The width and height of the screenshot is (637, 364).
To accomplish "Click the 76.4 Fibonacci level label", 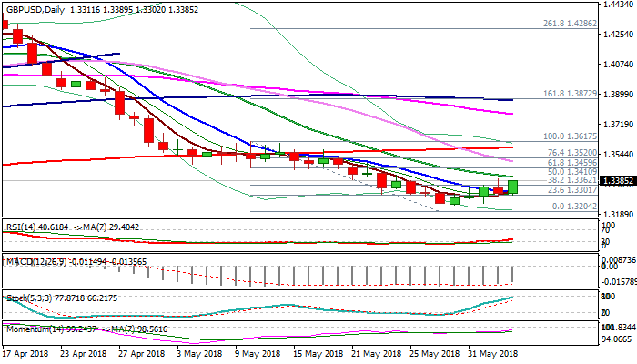I will (571, 153).
